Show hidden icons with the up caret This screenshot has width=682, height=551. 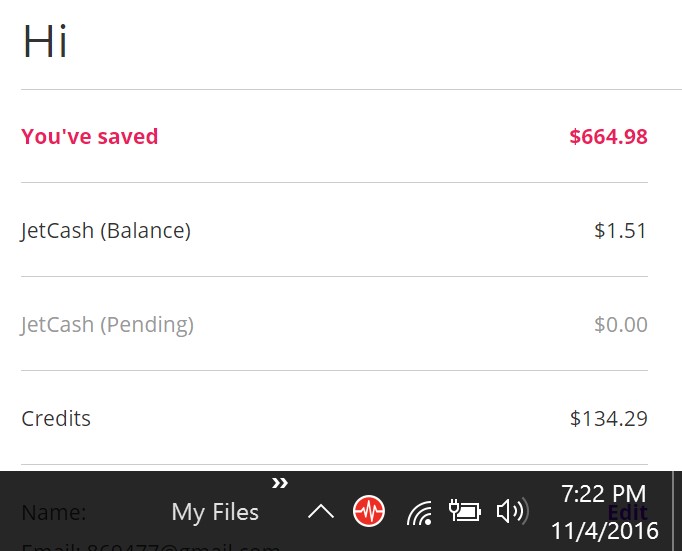320,512
